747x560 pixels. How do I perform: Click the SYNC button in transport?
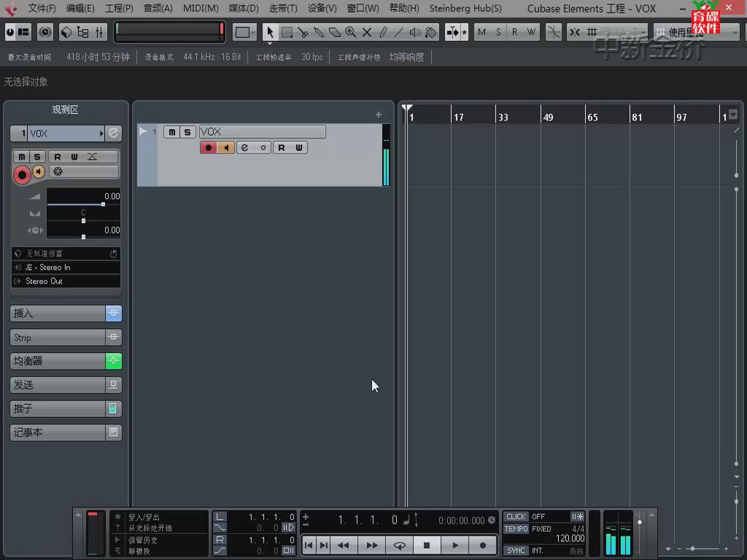pyautogui.click(x=516, y=551)
